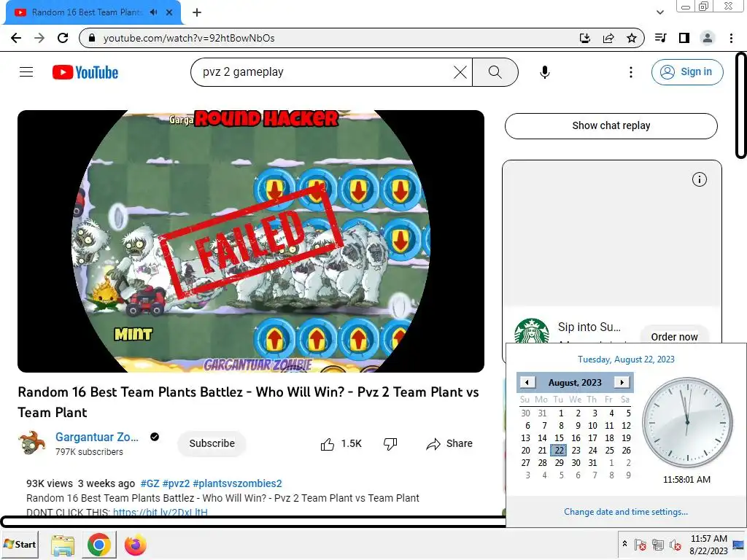Share this page from address bar
Viewport: 747px width, 560px height.
[x=608, y=38]
